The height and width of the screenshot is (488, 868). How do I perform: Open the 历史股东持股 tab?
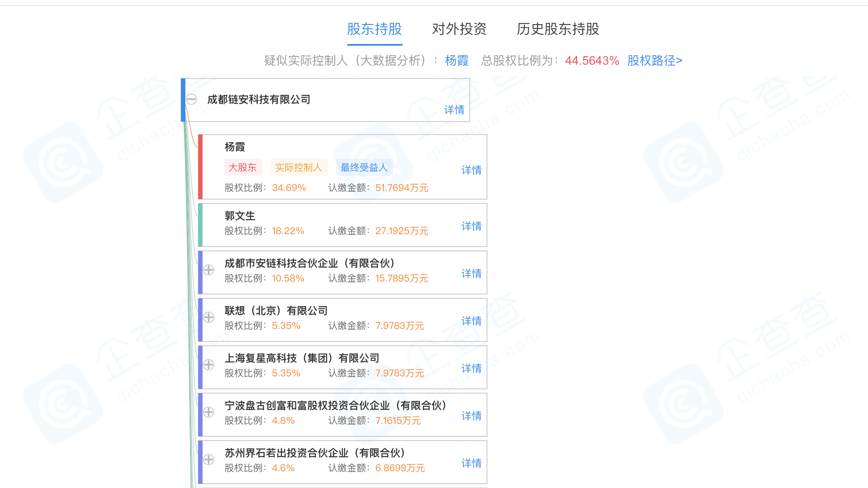[558, 29]
